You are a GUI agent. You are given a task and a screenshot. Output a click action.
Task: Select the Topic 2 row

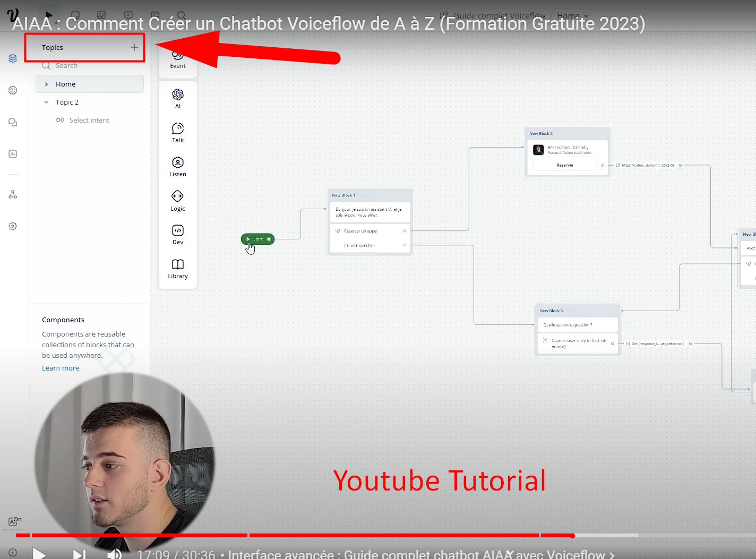click(90, 102)
